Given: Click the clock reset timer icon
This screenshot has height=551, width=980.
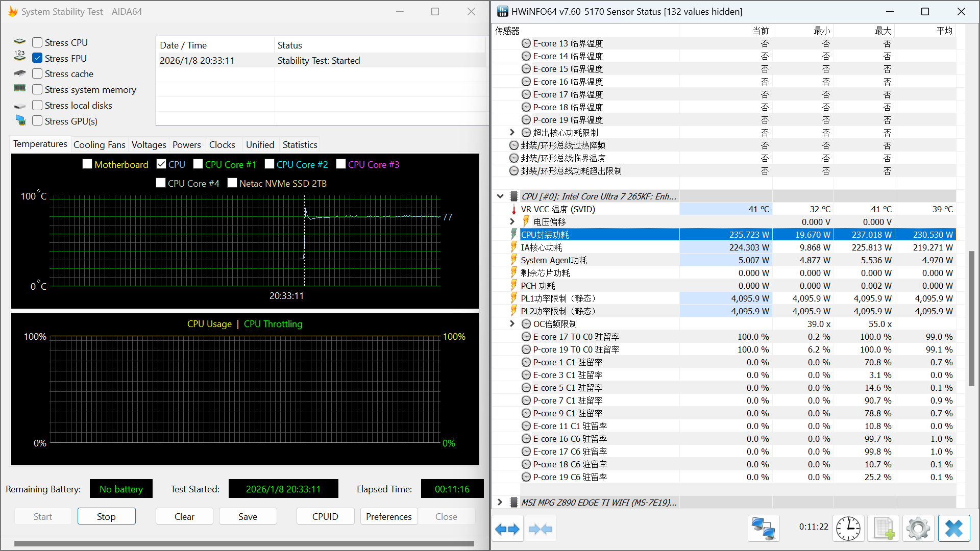Looking at the screenshot, I should 848,529.
